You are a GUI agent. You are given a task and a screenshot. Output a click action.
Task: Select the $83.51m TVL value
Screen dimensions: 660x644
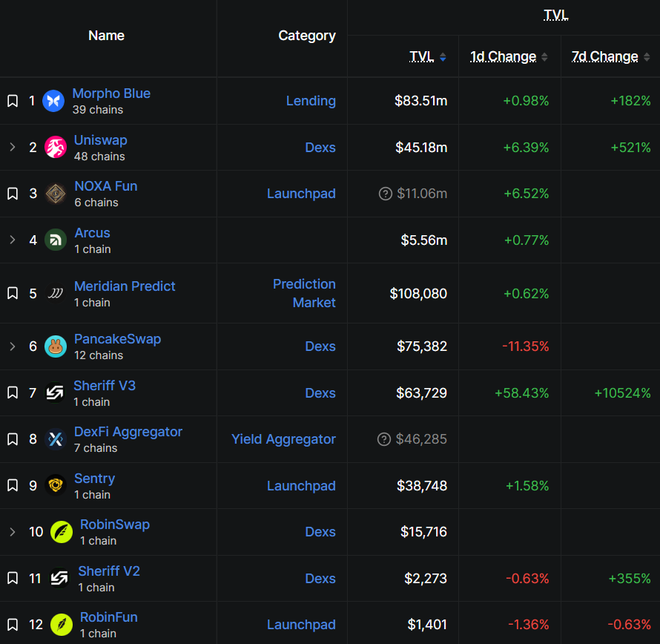tap(421, 101)
